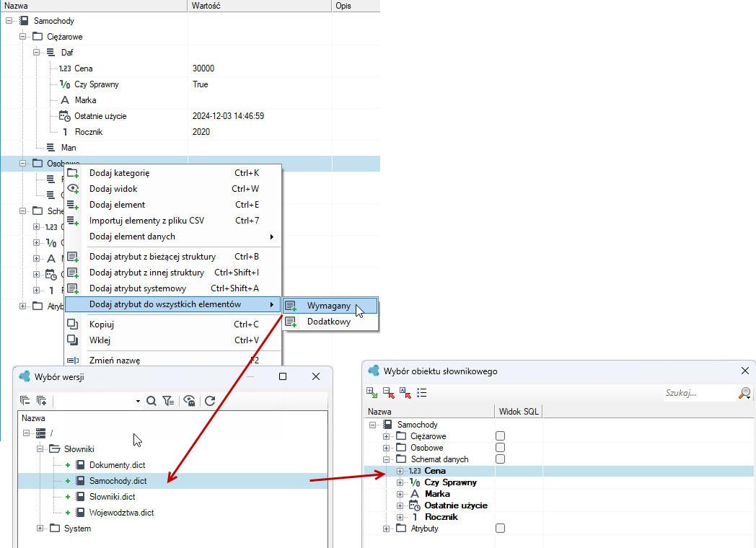
Task: Select the Rocznik value 2020
Action: (201, 132)
